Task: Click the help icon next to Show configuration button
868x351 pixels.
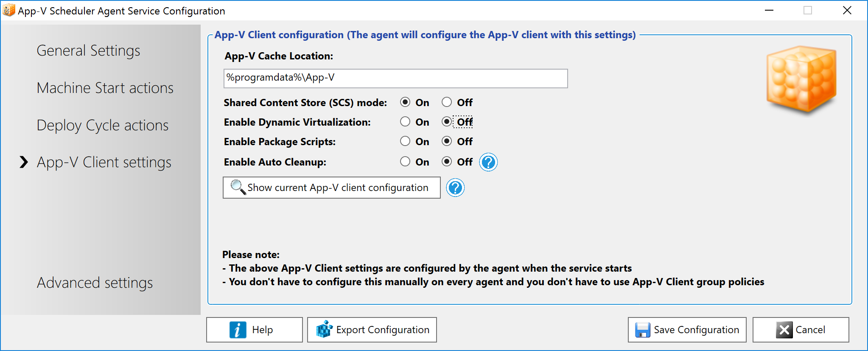Action: coord(456,188)
